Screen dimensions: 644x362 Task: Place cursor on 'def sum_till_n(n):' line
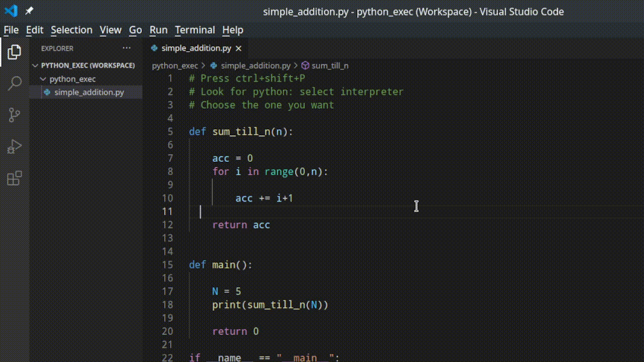pyautogui.click(x=241, y=131)
